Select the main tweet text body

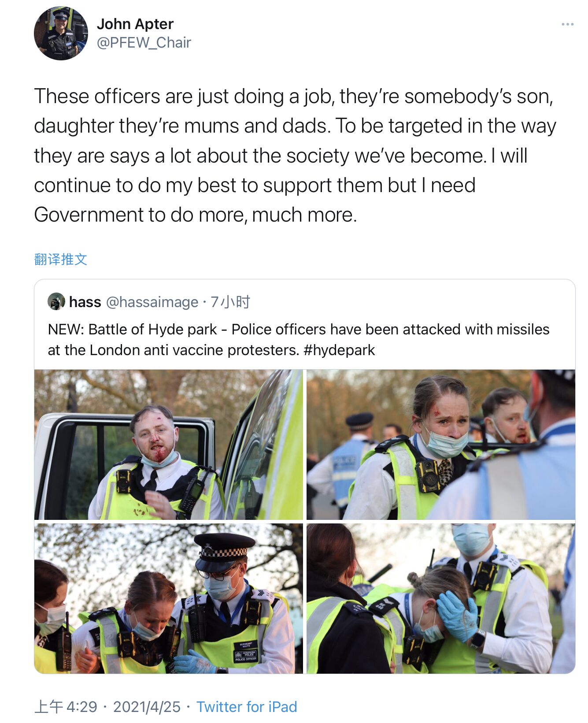click(x=295, y=156)
